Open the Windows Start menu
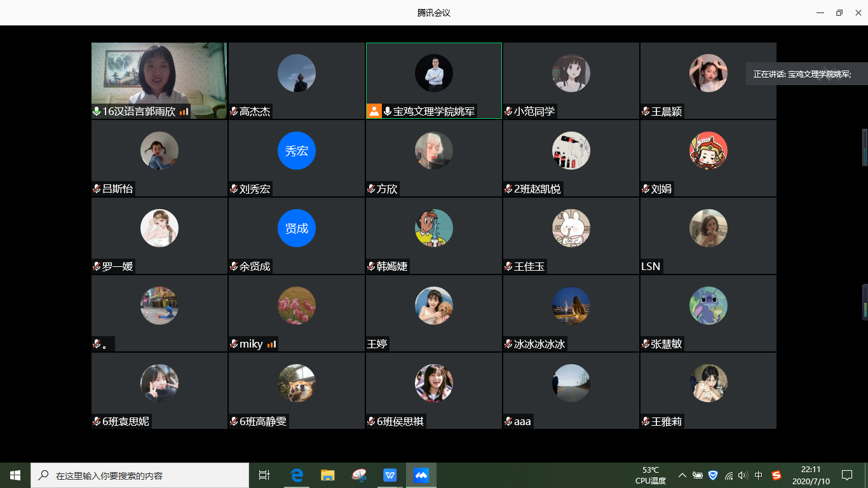Screen dimensions: 868x488 tap(15, 475)
